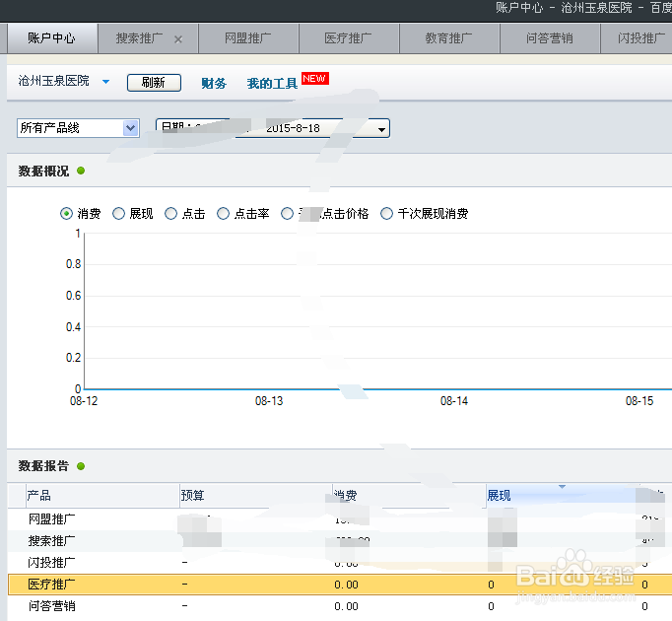Select the 消费 radio button
672x621 pixels.
[66, 214]
